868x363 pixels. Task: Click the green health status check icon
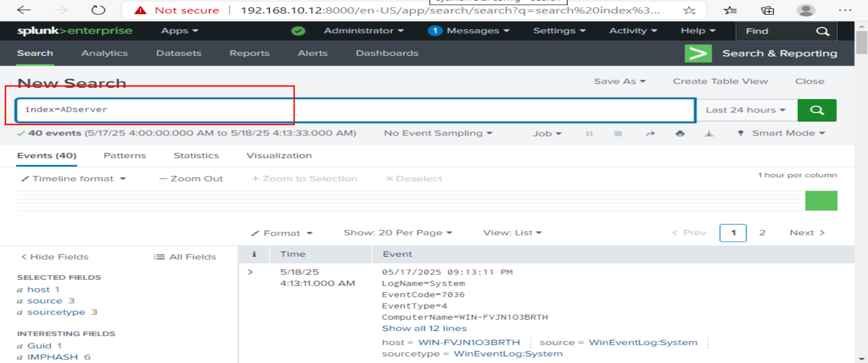298,31
